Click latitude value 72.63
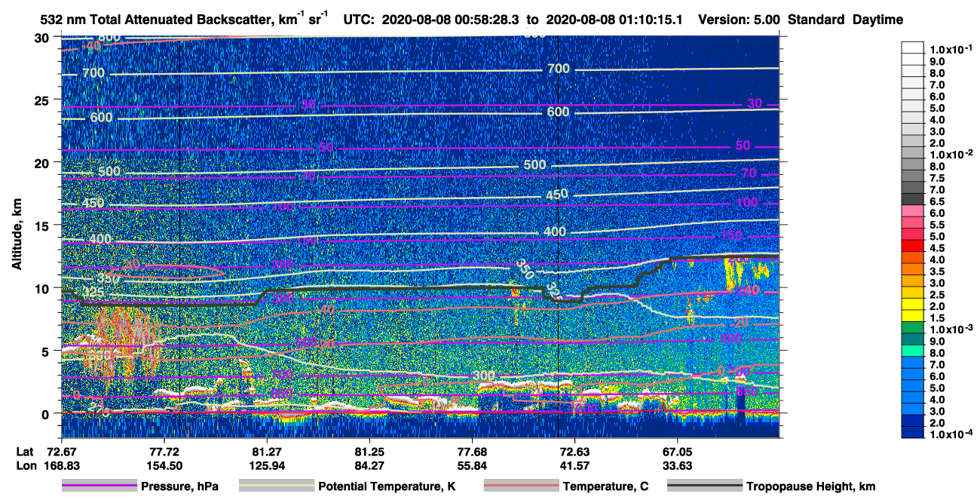980x503 pixels. coord(575,451)
